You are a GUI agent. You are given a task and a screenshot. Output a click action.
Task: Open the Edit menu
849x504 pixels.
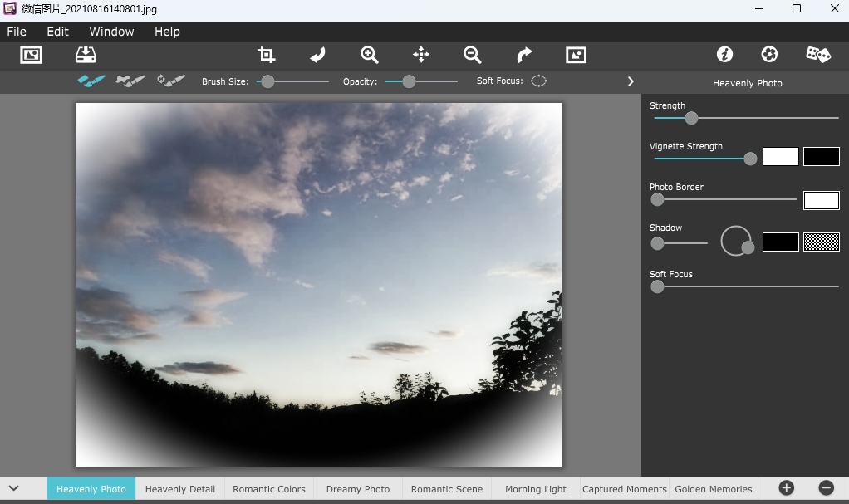coord(57,32)
